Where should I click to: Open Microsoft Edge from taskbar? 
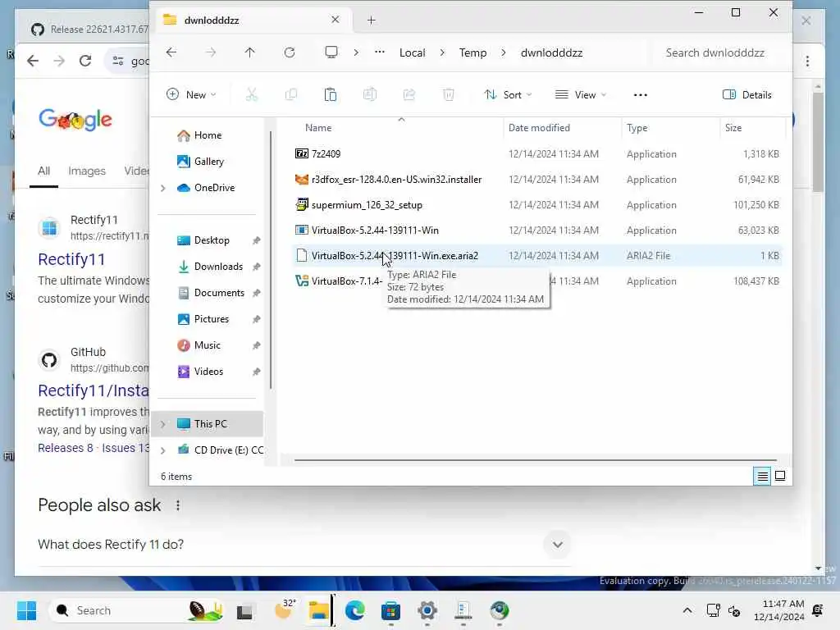tap(354, 610)
